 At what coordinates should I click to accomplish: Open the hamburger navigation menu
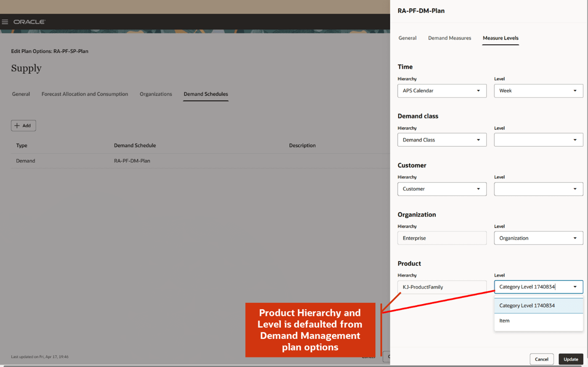click(5, 22)
